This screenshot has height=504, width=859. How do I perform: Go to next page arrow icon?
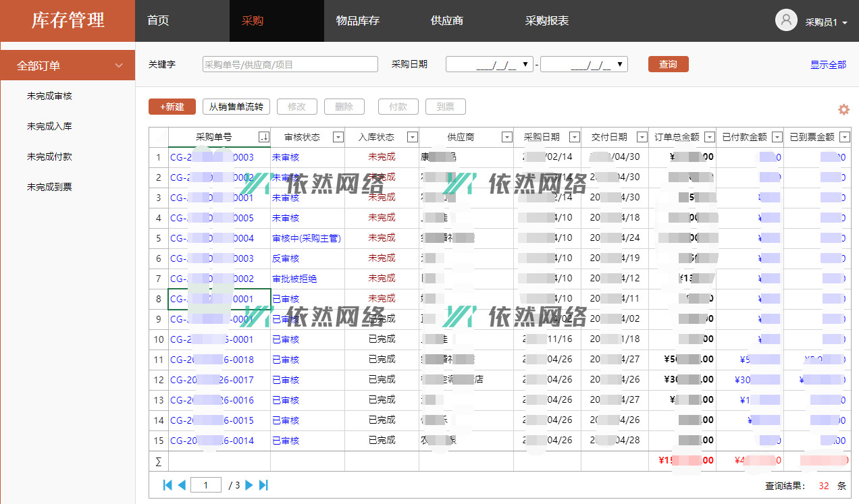click(249, 484)
